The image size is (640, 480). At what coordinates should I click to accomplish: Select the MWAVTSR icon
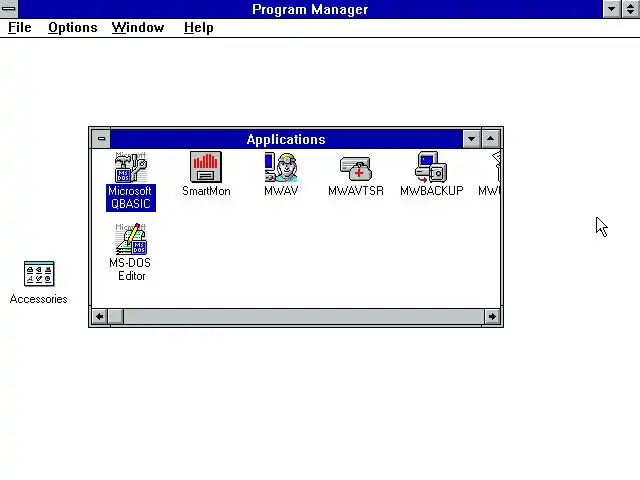coord(356,169)
